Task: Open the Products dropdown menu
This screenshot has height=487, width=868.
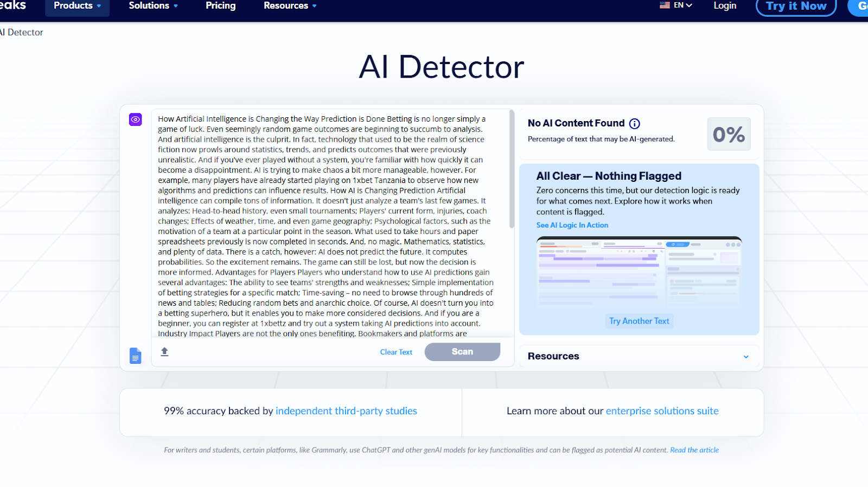Action: [77, 6]
